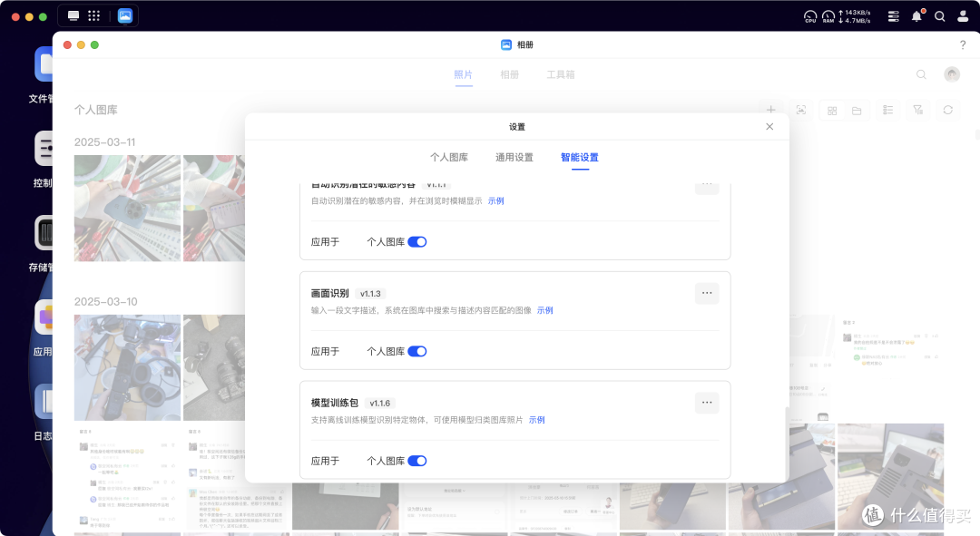Viewport: 980px width, 536px height.
Task: Switch to folder view icon
Action: click(x=857, y=111)
